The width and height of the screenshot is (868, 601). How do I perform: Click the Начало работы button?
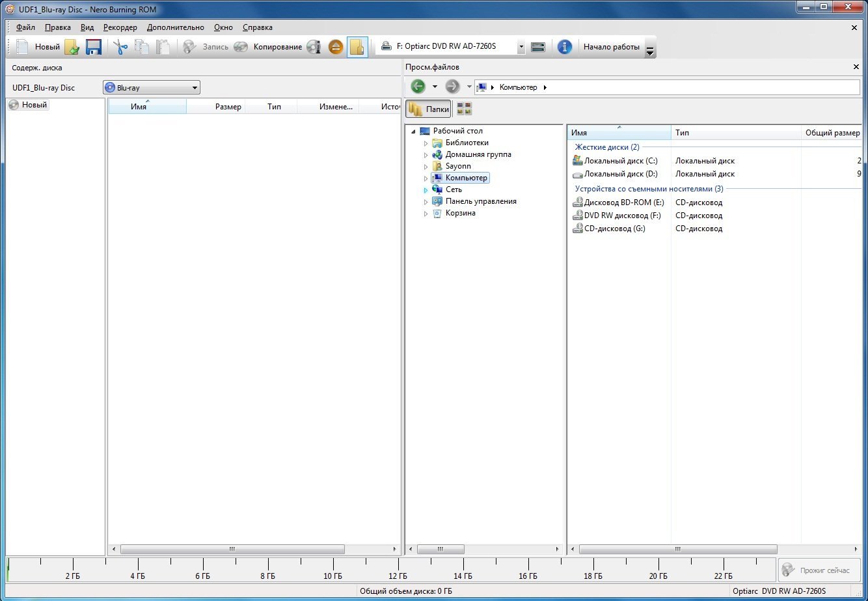[611, 47]
